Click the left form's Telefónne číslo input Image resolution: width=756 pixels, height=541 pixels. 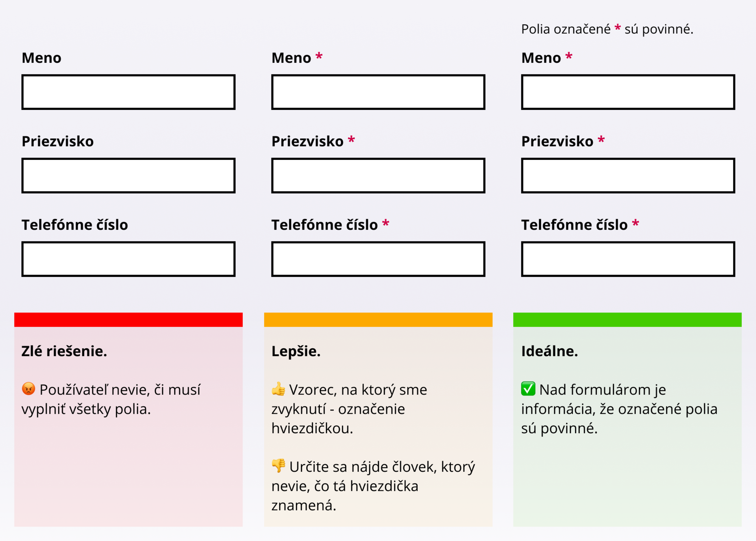[129, 259]
